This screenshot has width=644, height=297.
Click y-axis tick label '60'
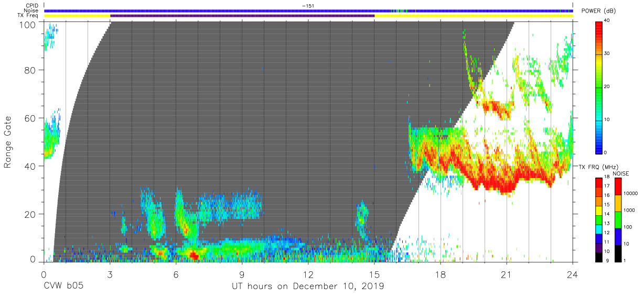(x=29, y=118)
